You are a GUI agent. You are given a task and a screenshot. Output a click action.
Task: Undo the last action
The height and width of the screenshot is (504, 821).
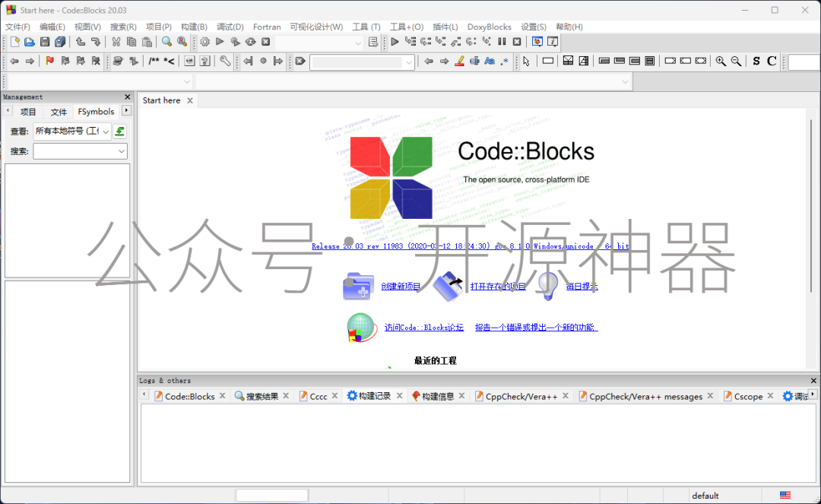click(x=80, y=42)
